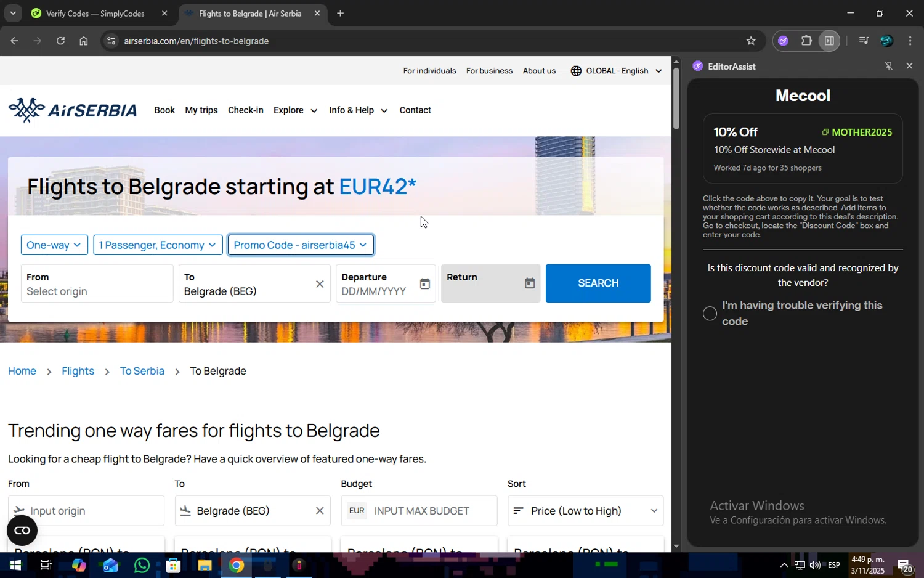Clear Belgrade (BEG) in the trending fares filter
924x578 pixels.
pyautogui.click(x=320, y=511)
